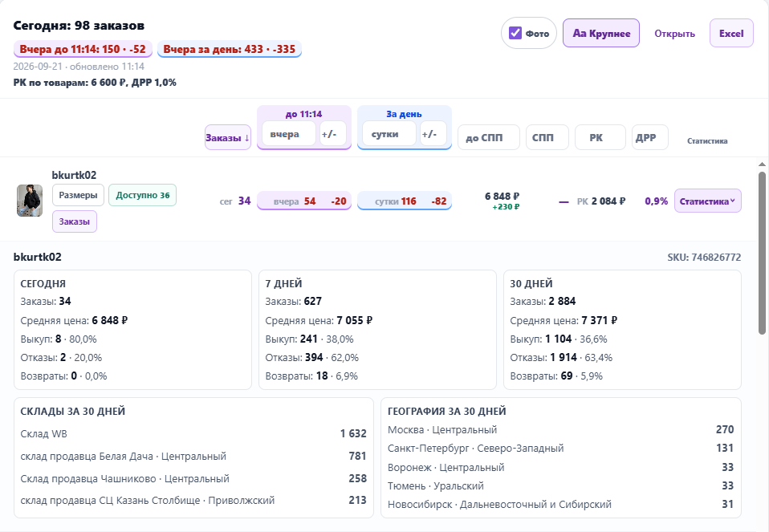Click the РК по товарам: 6 600 ₽ line
The image size is (769, 532).
click(95, 83)
